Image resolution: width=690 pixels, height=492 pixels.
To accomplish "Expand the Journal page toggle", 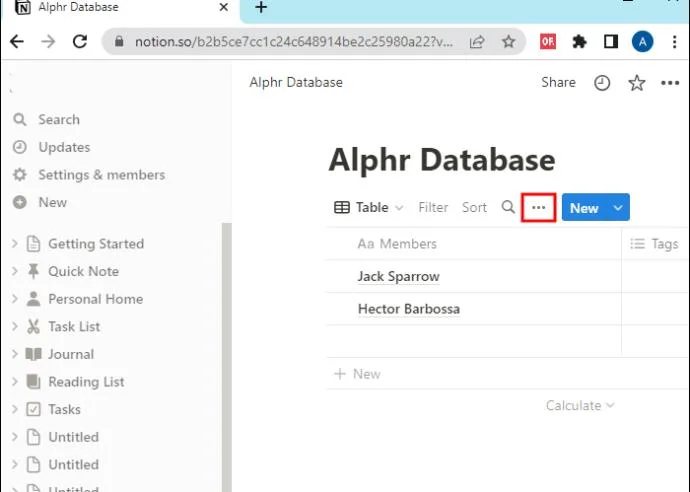I will pos(15,354).
